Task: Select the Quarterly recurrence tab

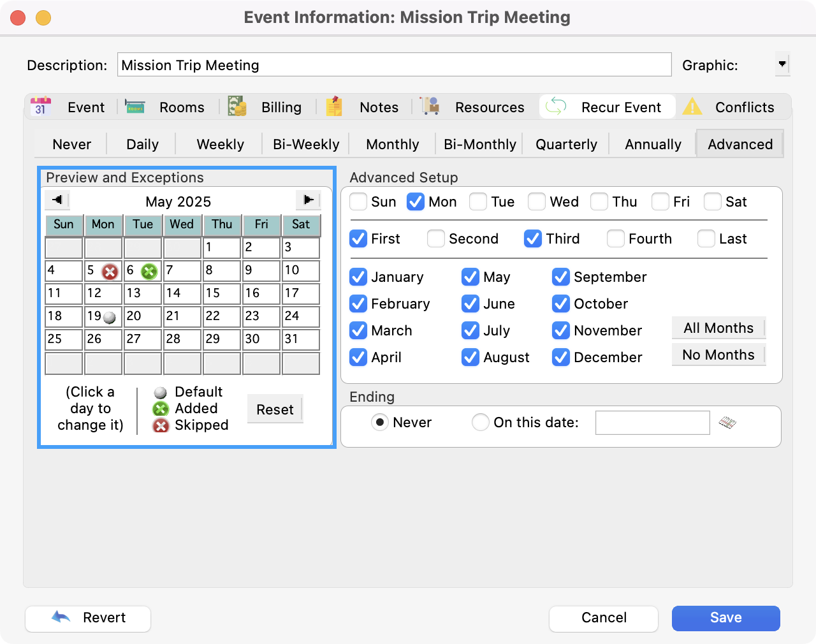Action: click(566, 145)
